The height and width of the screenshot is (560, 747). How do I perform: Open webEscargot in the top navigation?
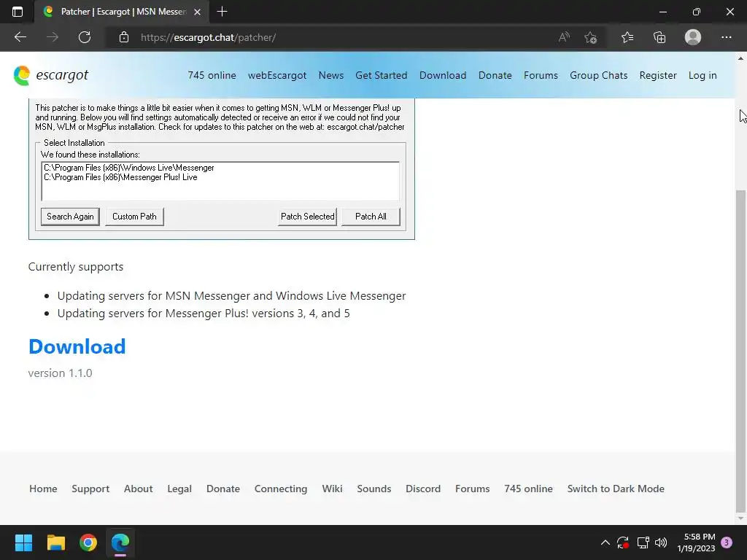click(x=277, y=75)
